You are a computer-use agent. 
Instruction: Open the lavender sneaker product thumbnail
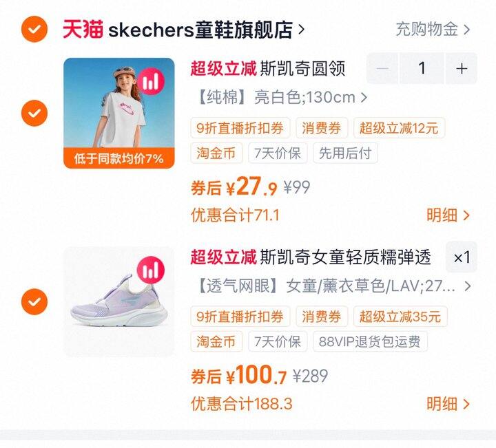pyautogui.click(x=119, y=301)
